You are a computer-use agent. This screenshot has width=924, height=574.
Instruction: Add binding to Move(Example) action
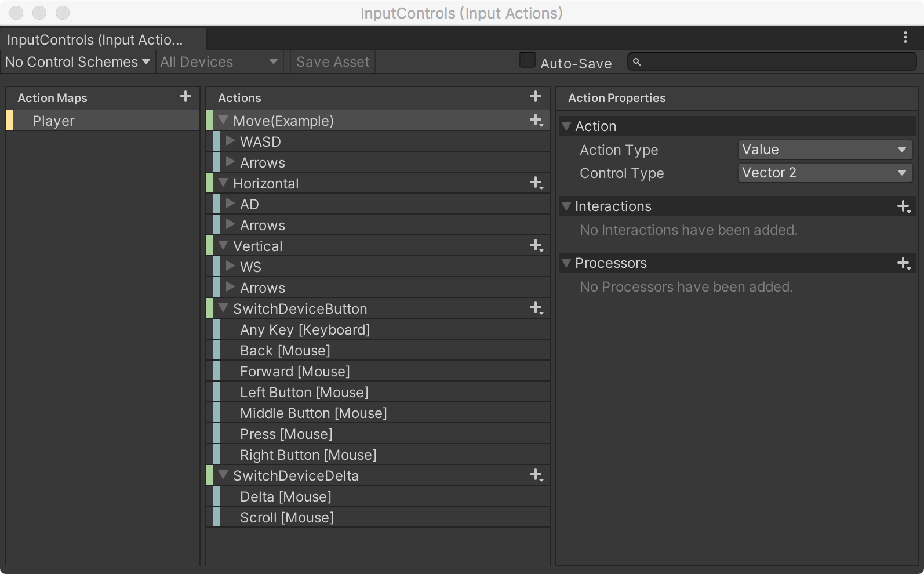coord(536,121)
